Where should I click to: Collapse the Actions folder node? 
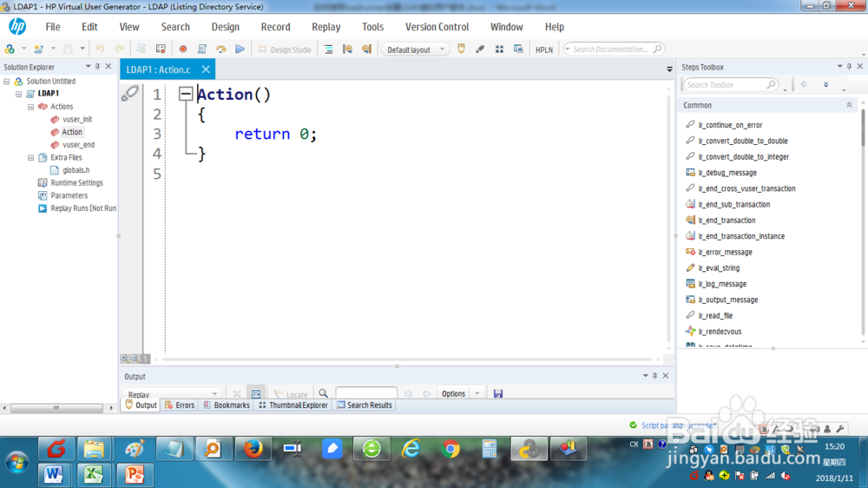coord(31,107)
